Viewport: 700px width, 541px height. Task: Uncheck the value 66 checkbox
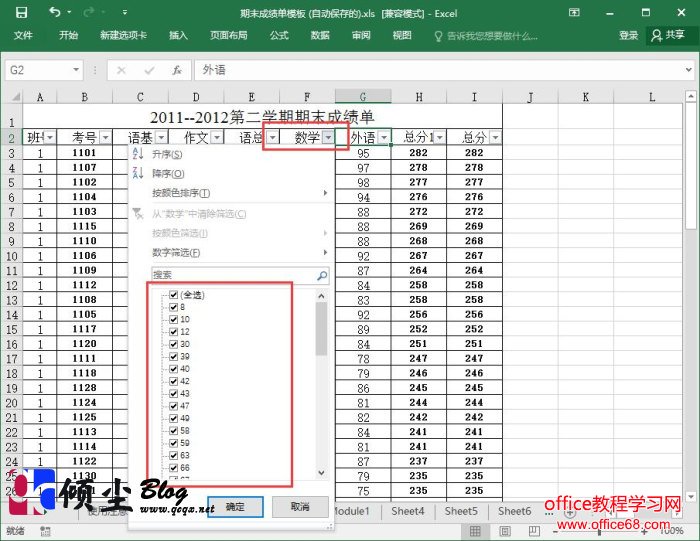coord(174,468)
